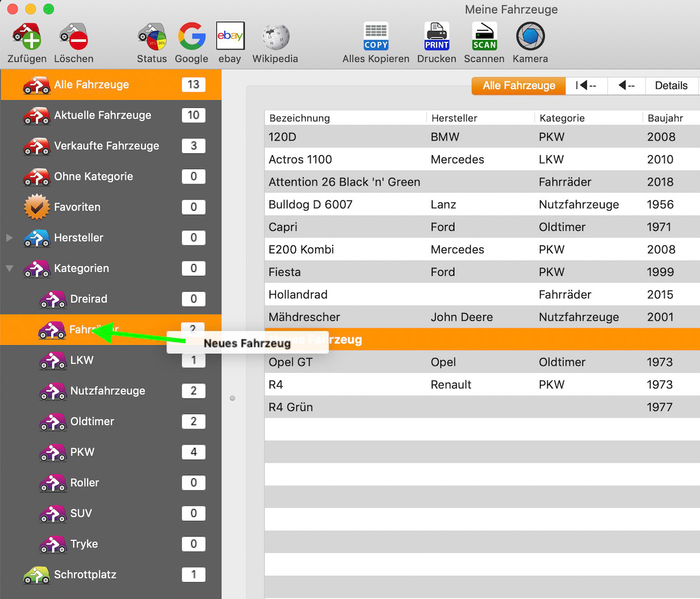The width and height of the screenshot is (700, 599).
Task: Select Verkaufte Fahrzeuge in sidebar
Action: pos(111,146)
